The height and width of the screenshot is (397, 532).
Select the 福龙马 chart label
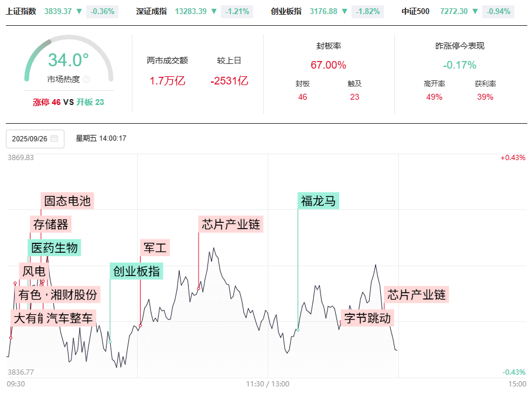tap(318, 201)
